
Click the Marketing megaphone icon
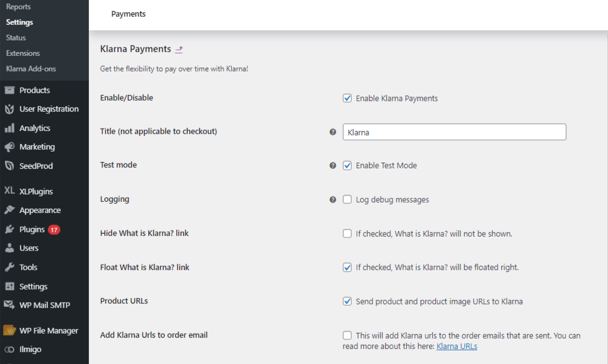tap(9, 147)
